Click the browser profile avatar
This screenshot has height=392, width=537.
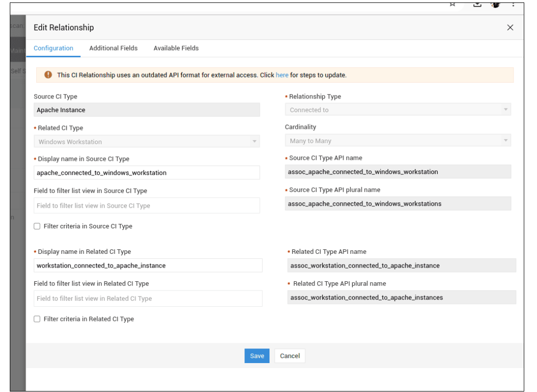point(495,4)
